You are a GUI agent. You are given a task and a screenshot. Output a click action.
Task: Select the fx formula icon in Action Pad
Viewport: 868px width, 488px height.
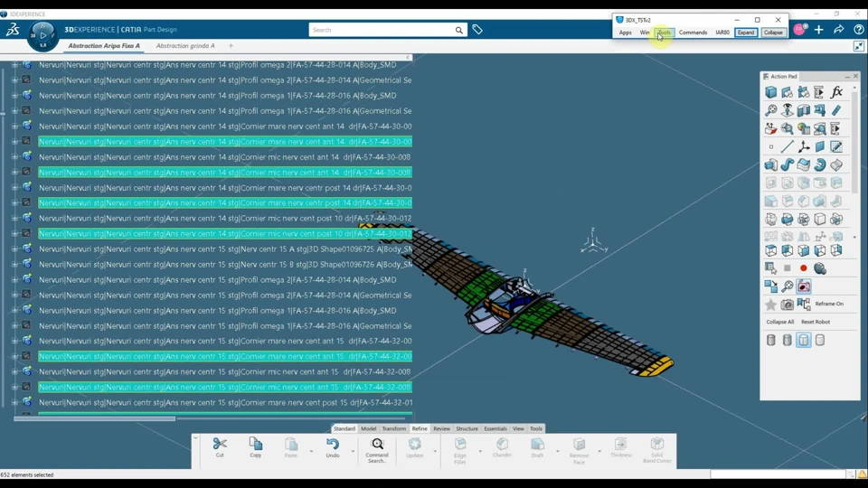[x=836, y=92]
